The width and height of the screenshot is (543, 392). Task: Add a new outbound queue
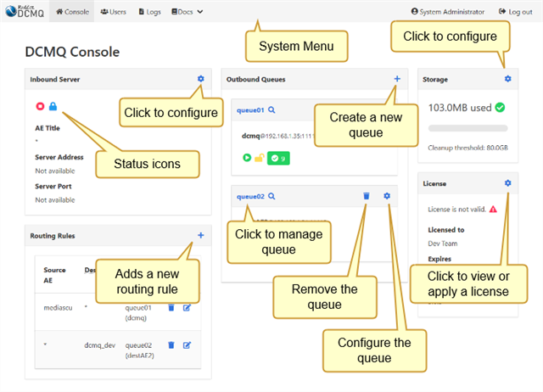[x=397, y=79]
